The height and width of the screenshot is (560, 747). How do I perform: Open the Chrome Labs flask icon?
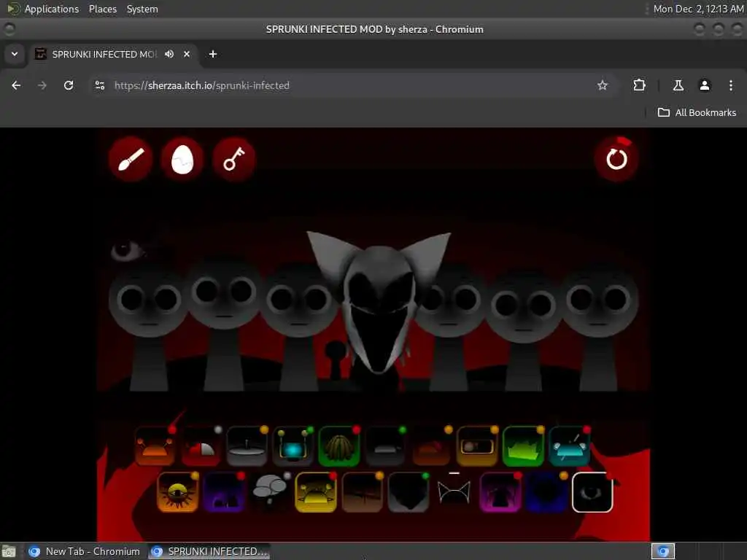(678, 85)
